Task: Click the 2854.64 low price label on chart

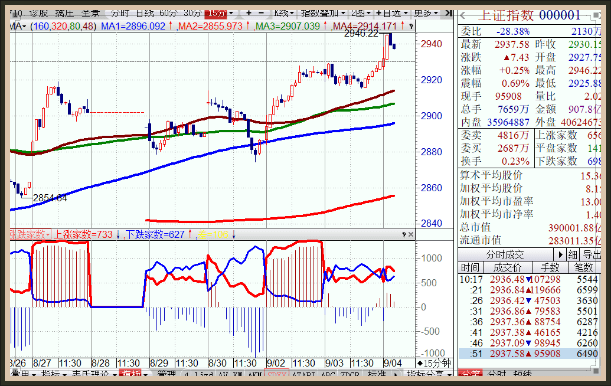Action: tap(50, 198)
